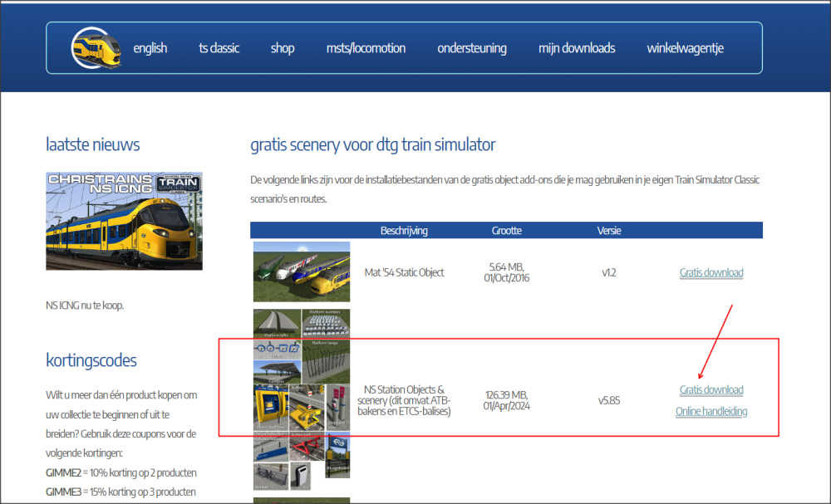Open the ondersteuning page

pos(472,48)
